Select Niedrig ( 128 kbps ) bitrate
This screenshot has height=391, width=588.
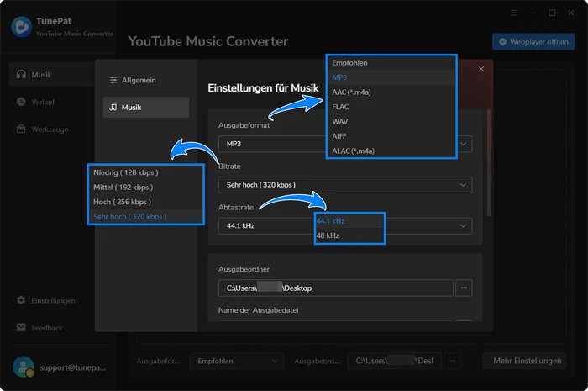click(146, 172)
